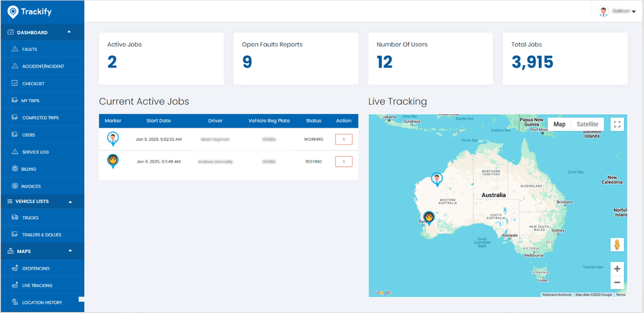Click the Faults warning icon in sidebar
The height and width of the screenshot is (313, 644).
click(15, 49)
